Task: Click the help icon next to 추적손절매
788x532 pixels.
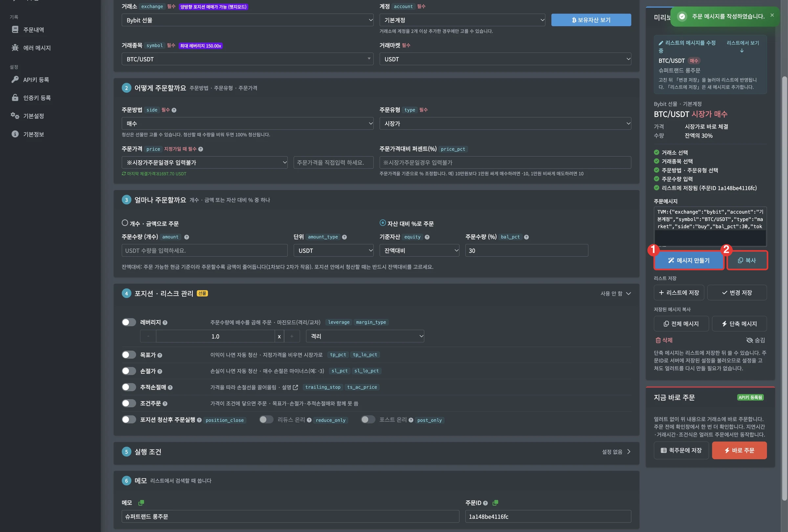Action: pyautogui.click(x=170, y=388)
